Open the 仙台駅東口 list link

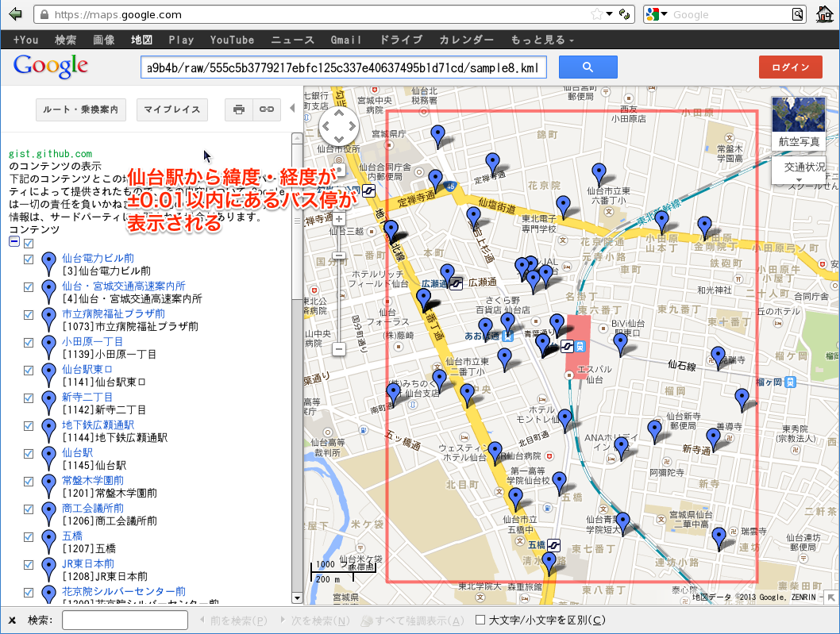87,370
